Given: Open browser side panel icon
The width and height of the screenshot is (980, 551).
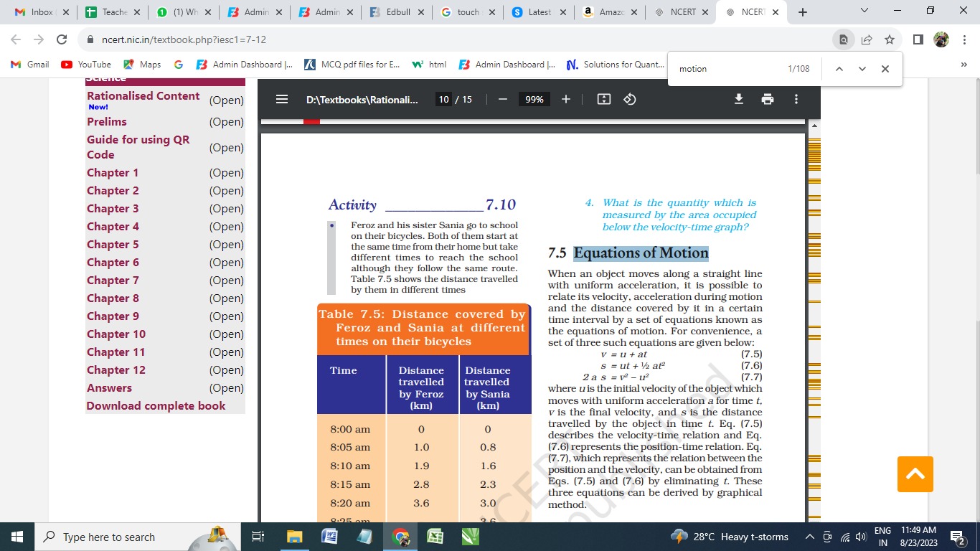Looking at the screenshot, I should (x=918, y=39).
